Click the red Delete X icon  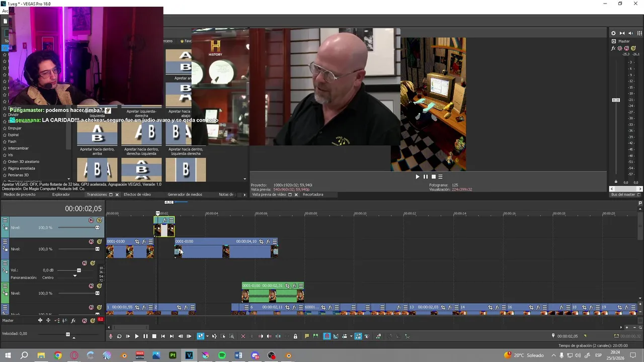(x=243, y=336)
